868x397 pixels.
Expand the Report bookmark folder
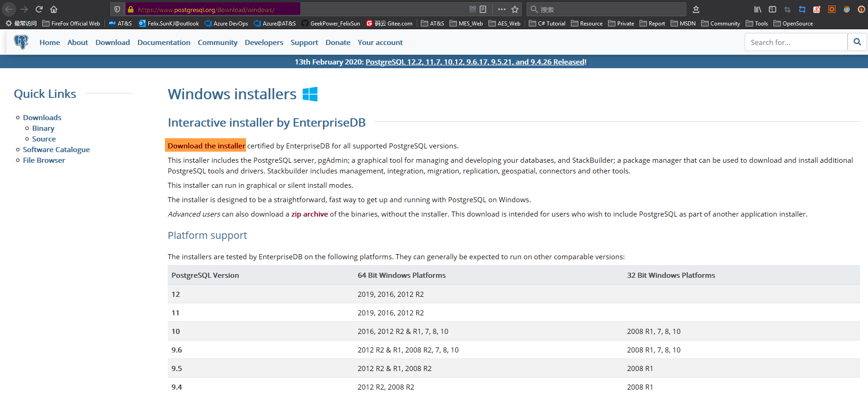coord(653,23)
